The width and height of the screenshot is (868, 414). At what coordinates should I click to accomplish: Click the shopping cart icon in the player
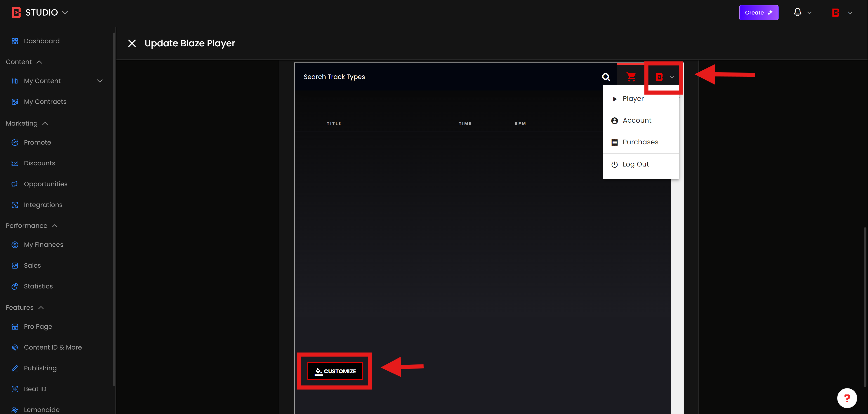click(x=631, y=77)
